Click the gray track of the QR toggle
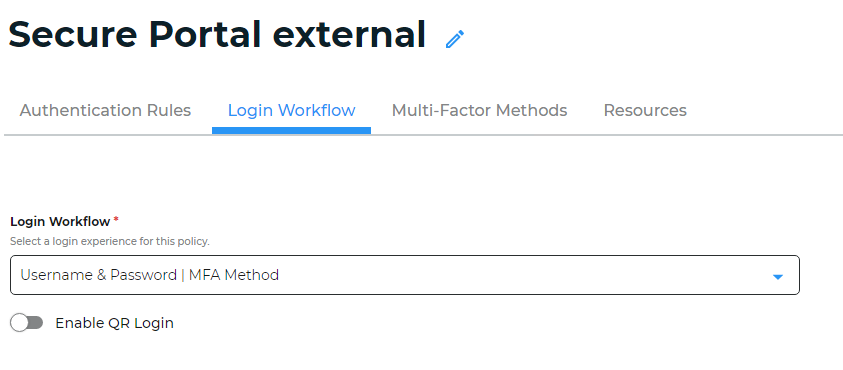 click(35, 323)
